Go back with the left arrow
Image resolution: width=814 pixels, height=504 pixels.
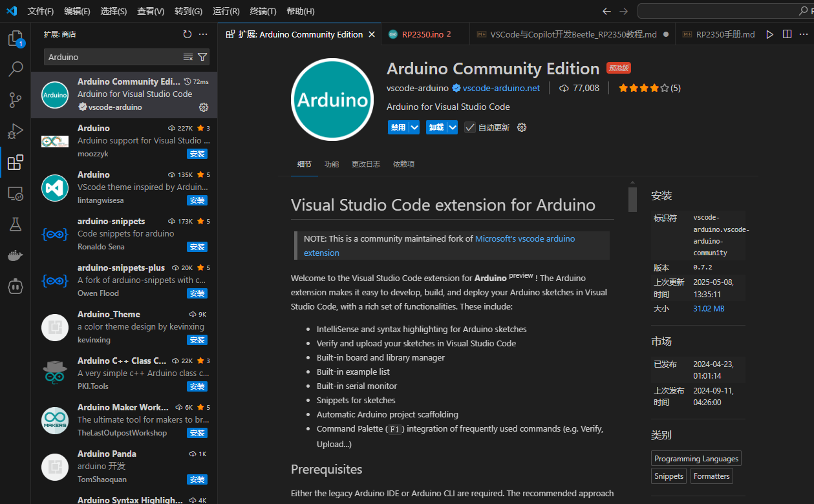point(606,11)
